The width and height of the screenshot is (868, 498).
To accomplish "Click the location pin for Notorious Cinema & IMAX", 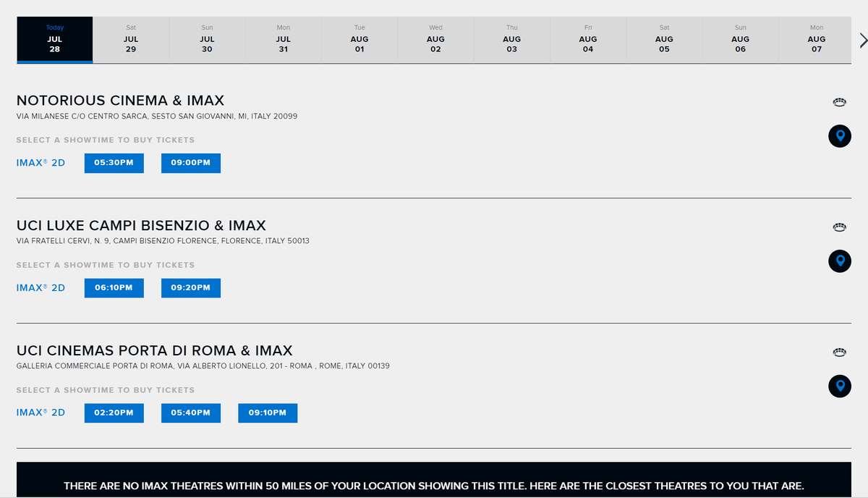I will [839, 136].
